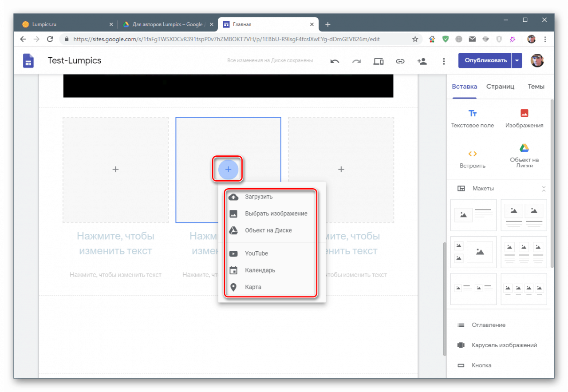Choose Загрузить from the popup menu

coord(271,197)
